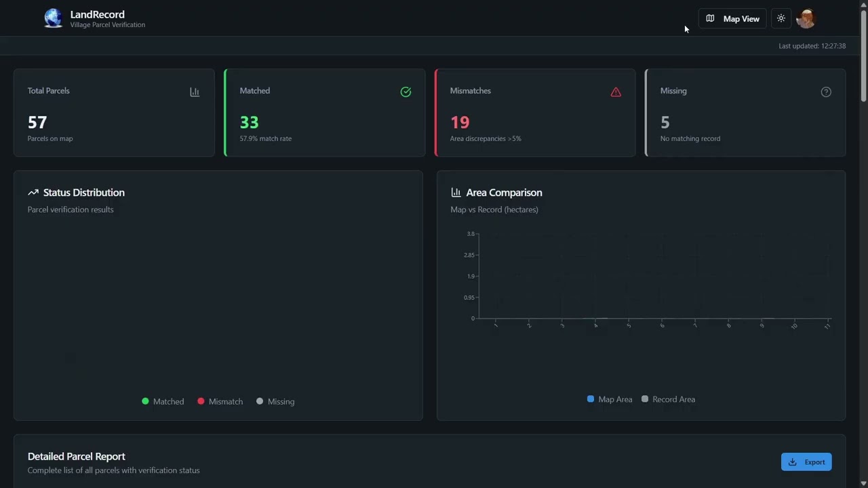Click the trend arrow icon beside Status Distribution
The image size is (868, 488).
[33, 192]
